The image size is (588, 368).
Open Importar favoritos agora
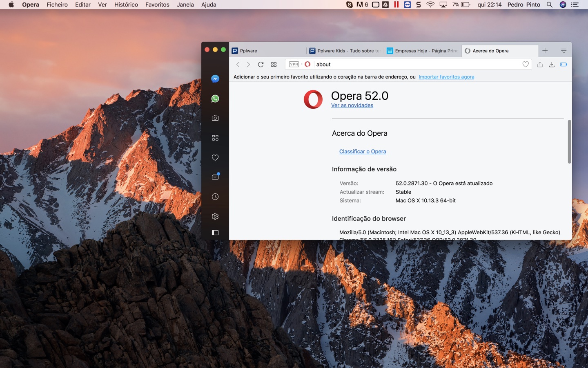[x=446, y=76]
